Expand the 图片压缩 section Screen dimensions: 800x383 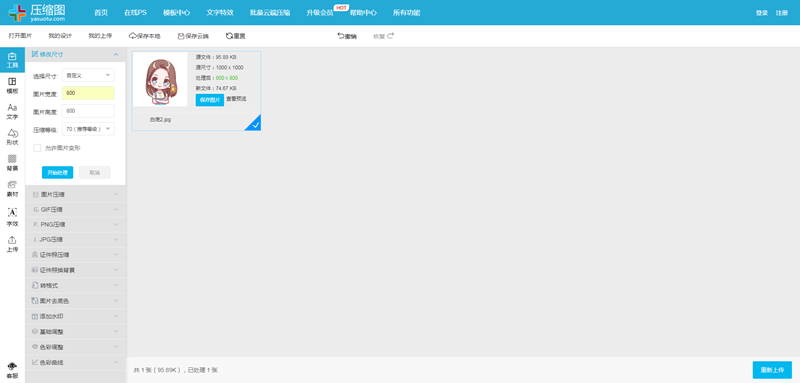tap(75, 194)
